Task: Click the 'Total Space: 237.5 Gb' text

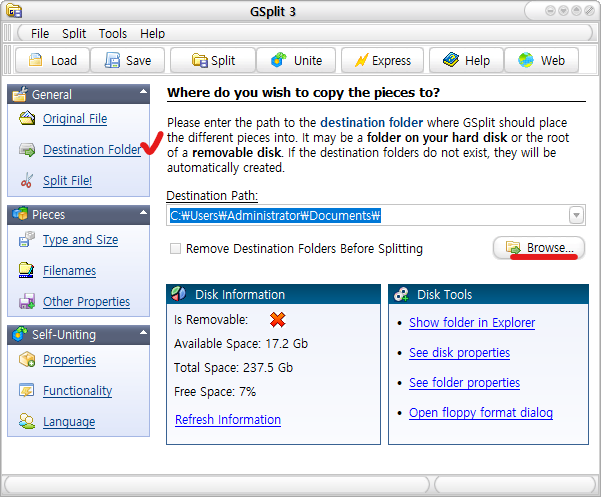Action: [233, 368]
